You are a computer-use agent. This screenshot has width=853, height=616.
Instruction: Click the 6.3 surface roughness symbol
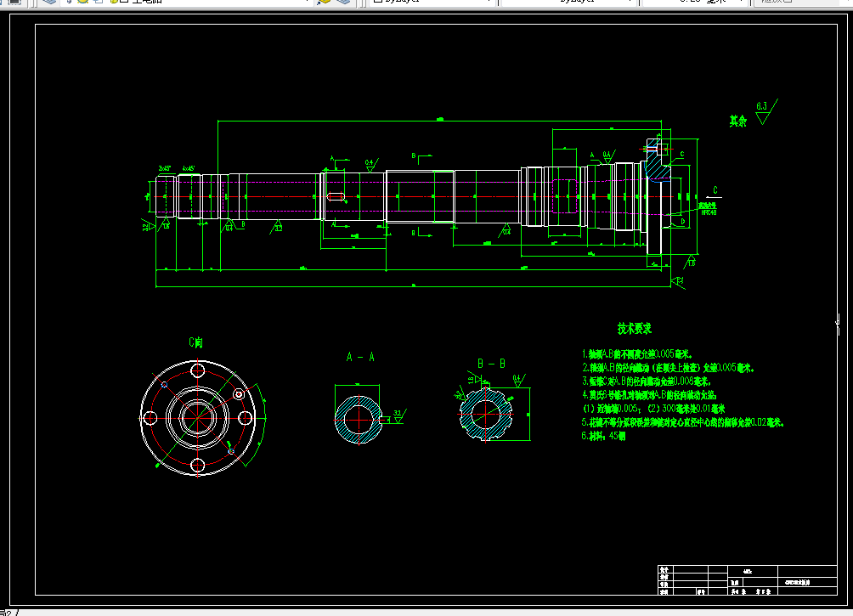(x=766, y=111)
